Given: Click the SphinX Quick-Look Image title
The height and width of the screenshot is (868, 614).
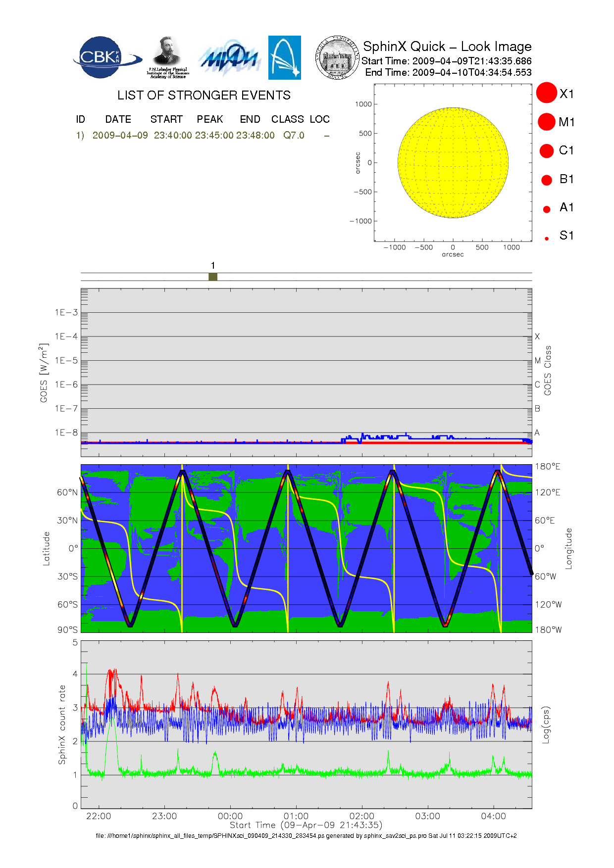Looking at the screenshot, I should tap(447, 47).
